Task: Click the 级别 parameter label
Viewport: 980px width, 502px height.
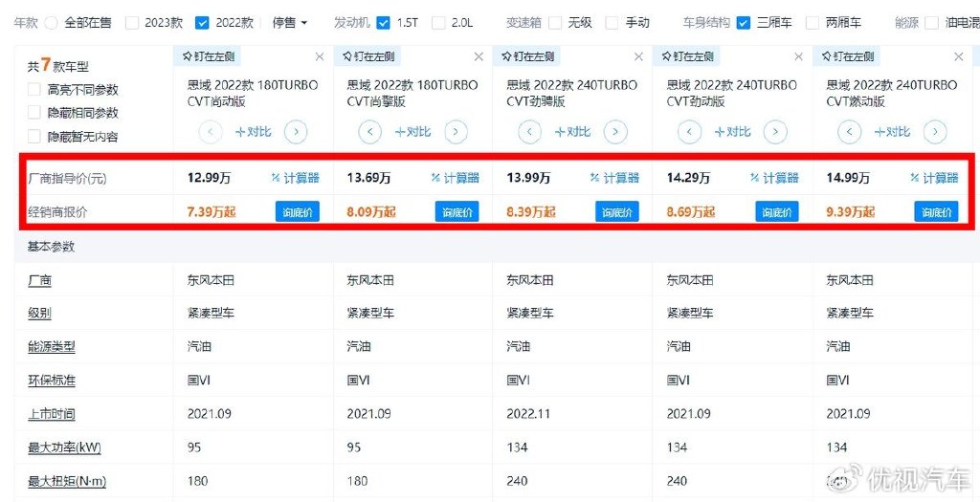Action: pos(39,313)
